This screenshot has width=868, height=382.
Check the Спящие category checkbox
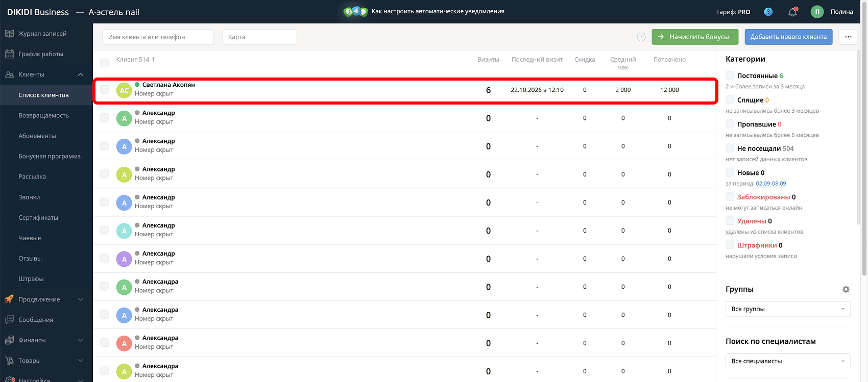[730, 99]
